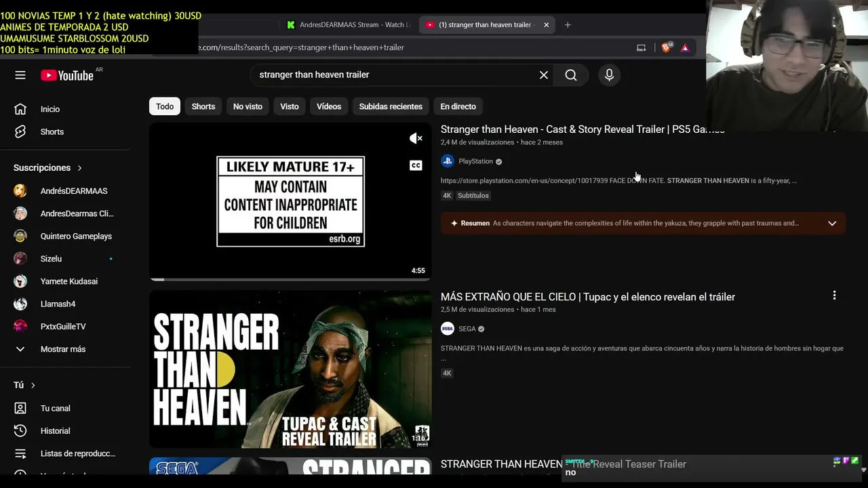Open the store.playstation.com link in description
This screenshot has width=868, height=488.
[524, 181]
